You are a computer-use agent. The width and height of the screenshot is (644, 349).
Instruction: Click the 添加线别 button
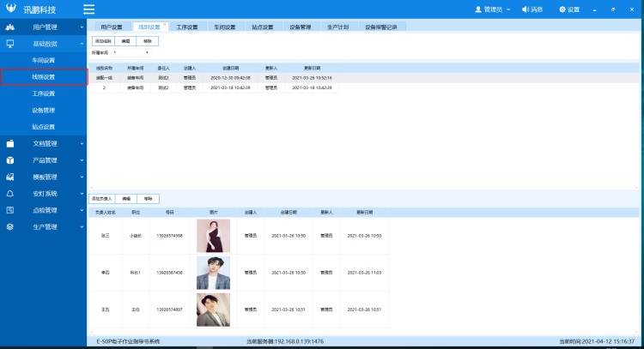(102, 40)
